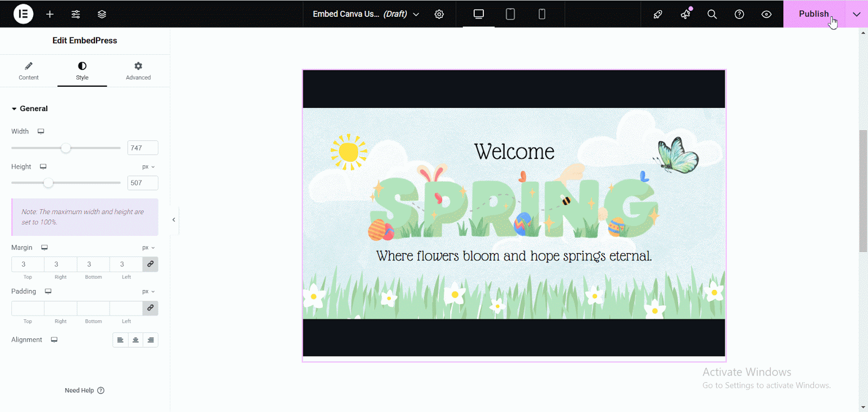868x412 pixels.
Task: Adjust the Height slider handle
Action: coord(48,183)
